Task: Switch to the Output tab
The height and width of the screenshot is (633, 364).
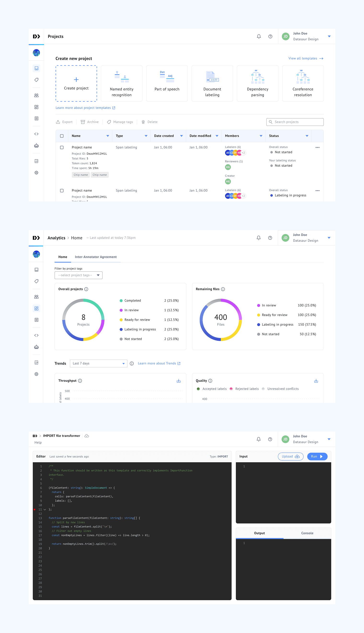Action: point(260,533)
